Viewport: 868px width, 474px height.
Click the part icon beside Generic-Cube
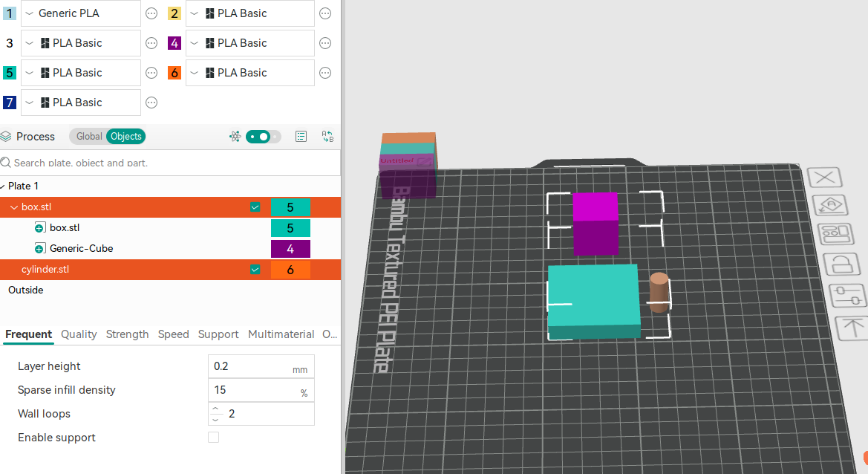tap(40, 249)
